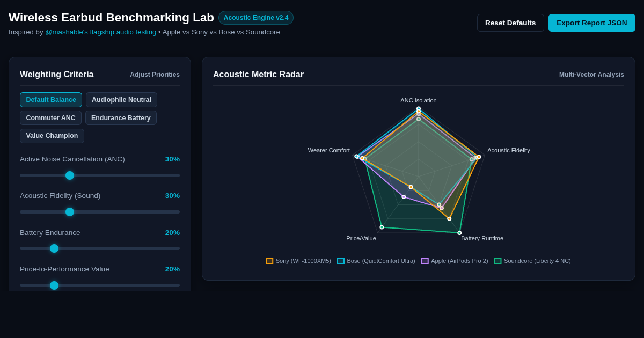Click the Price/Value axis label
The height and width of the screenshot is (338, 644).
[x=361, y=238]
